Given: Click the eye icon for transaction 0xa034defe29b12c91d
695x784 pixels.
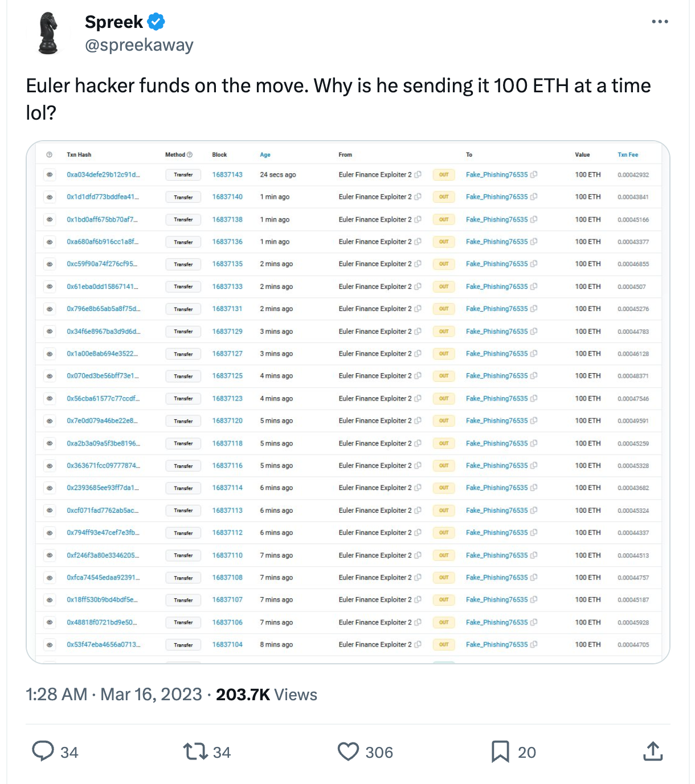Looking at the screenshot, I should click(50, 175).
